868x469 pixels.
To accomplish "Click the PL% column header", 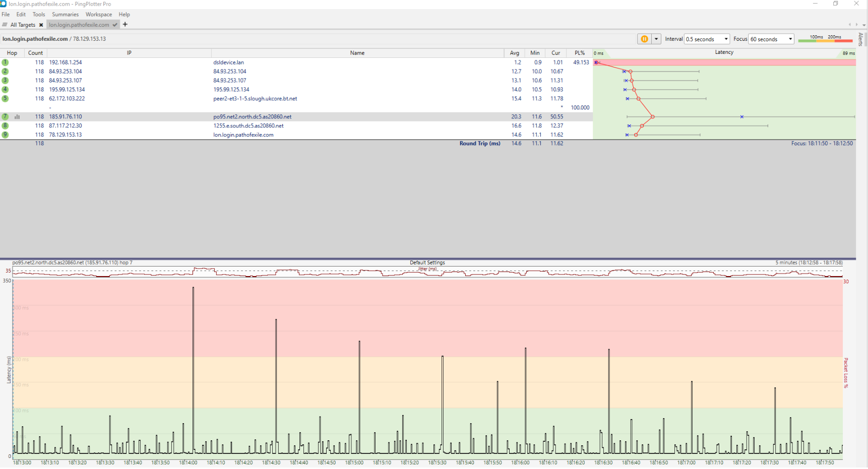I will [580, 53].
